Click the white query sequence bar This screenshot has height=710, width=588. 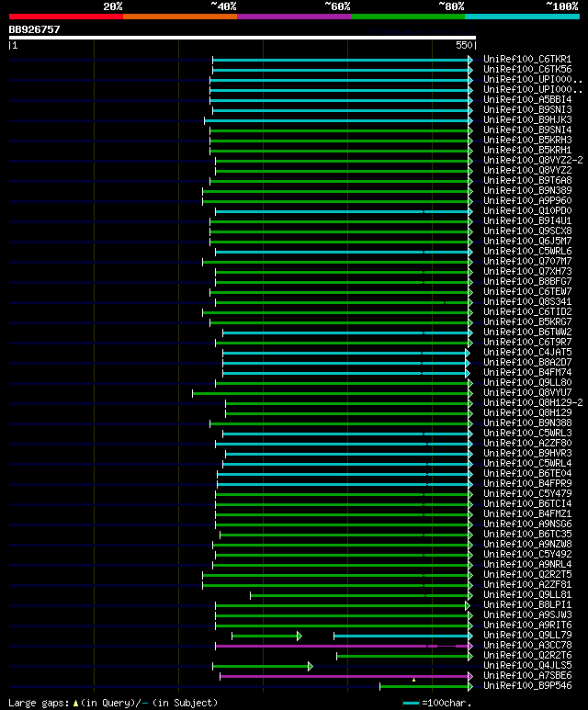[x=243, y=38]
